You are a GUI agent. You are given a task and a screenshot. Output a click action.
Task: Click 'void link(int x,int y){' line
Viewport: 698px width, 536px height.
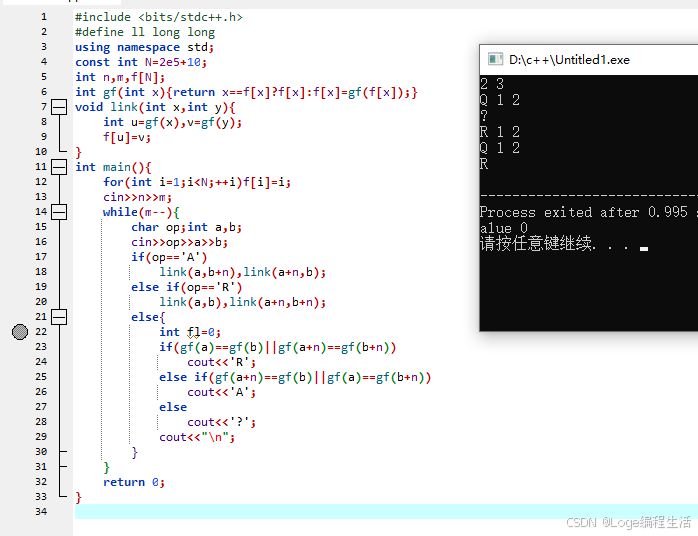click(x=155, y=107)
